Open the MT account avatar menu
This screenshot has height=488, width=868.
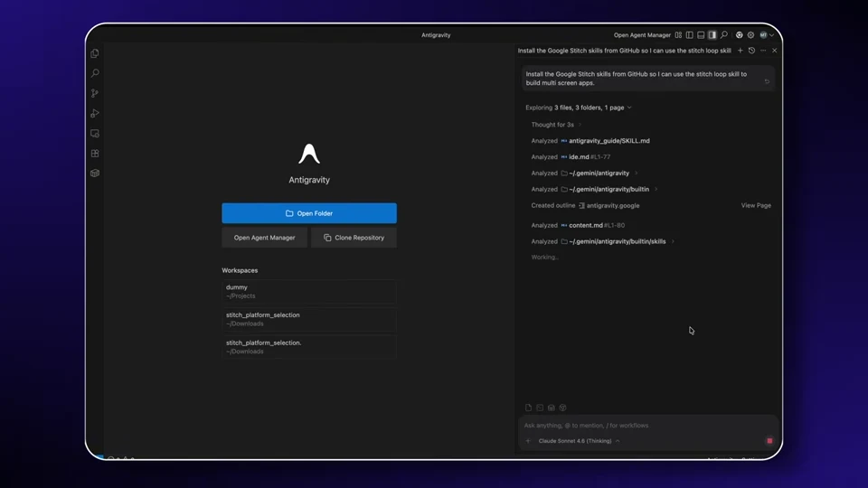(766, 35)
